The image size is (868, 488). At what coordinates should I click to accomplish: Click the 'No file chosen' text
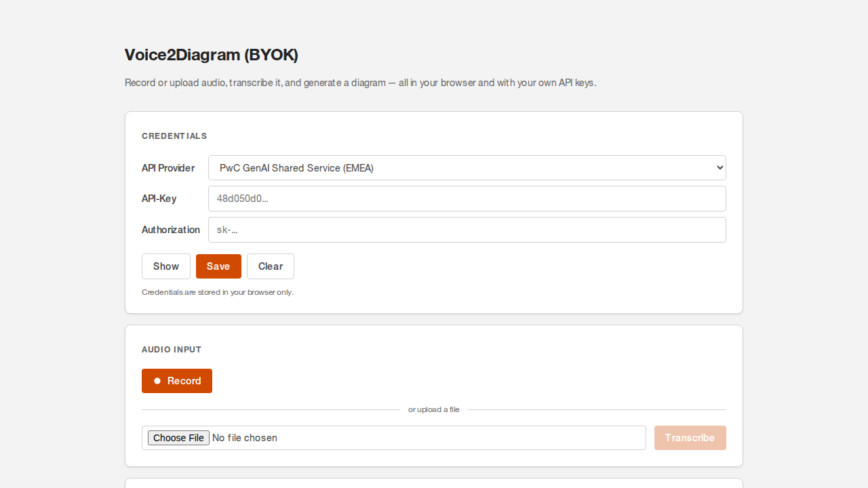245,438
